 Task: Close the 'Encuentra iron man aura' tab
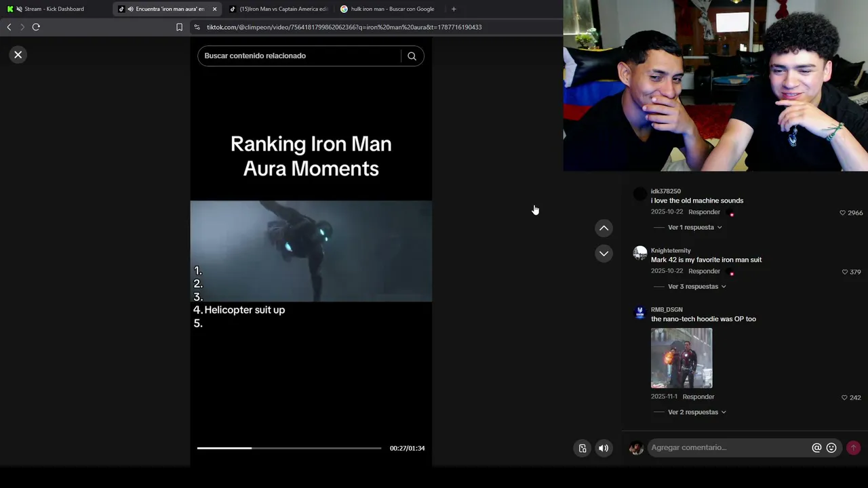pos(214,9)
